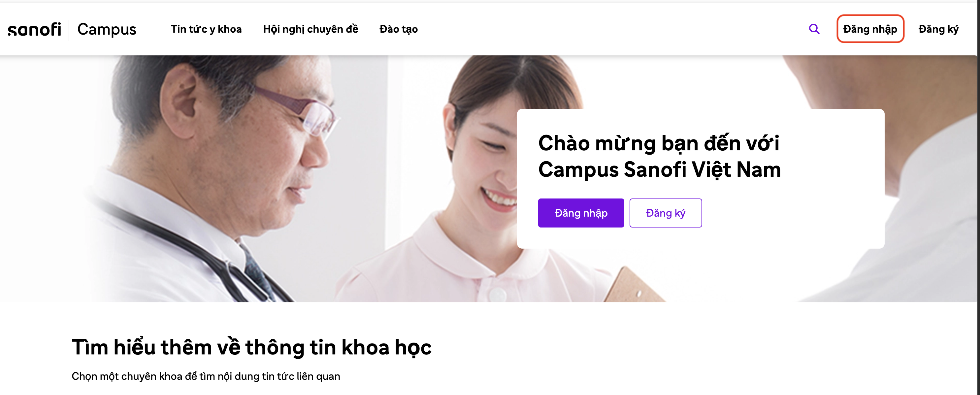
Task: Click the Chào mừng bạn đến với heading
Action: click(x=659, y=144)
